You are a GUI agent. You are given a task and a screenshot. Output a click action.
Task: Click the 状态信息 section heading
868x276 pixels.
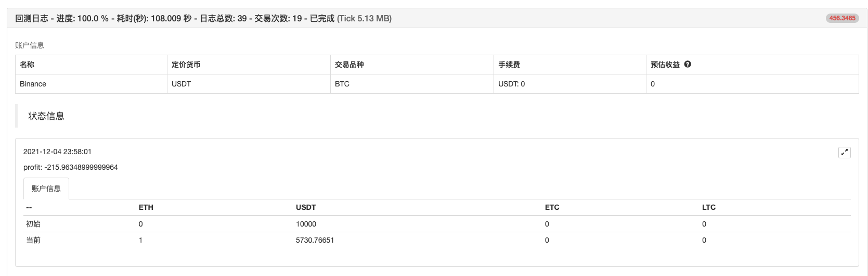coord(46,116)
